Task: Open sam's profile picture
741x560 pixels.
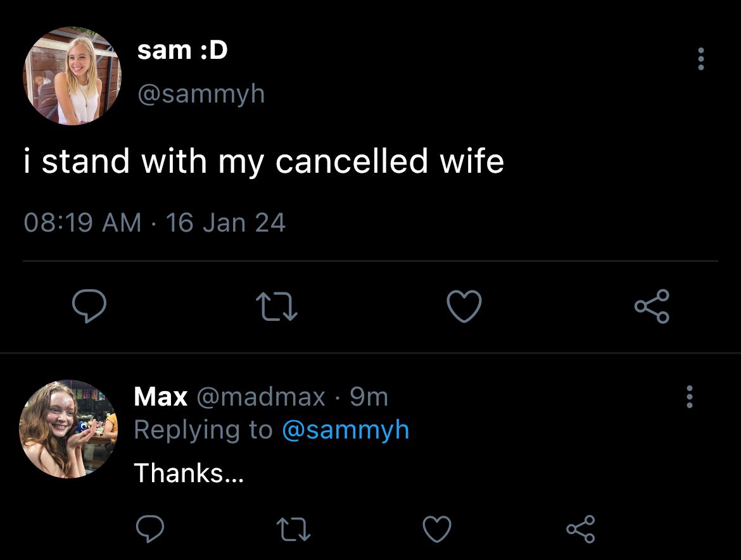Action: (x=72, y=75)
